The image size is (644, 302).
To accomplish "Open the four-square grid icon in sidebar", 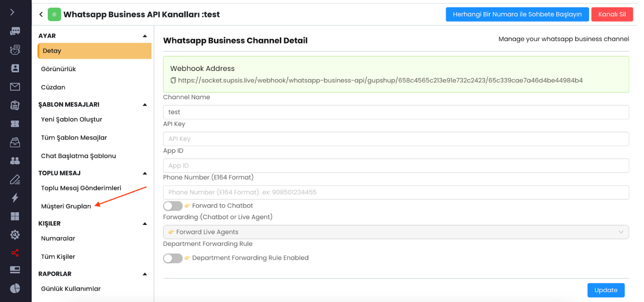I will (15, 216).
